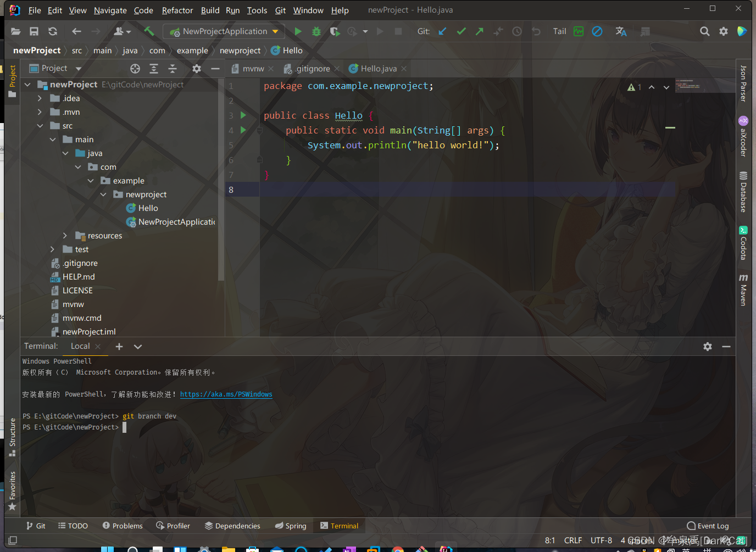The height and width of the screenshot is (552, 756).
Task: Toggle the Maven side panel
Action: point(743,289)
